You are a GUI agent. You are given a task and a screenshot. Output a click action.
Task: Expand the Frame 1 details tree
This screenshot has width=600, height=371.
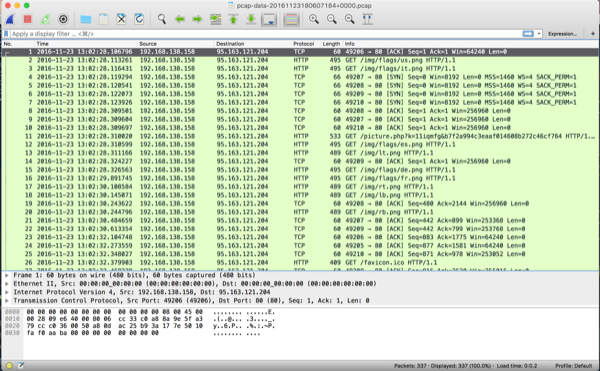click(x=7, y=275)
